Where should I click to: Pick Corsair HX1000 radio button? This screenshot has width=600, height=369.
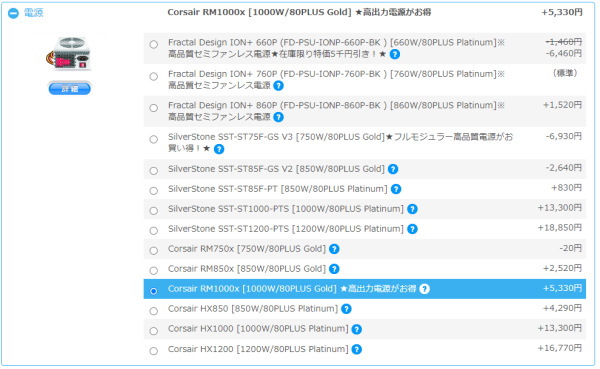tap(154, 331)
